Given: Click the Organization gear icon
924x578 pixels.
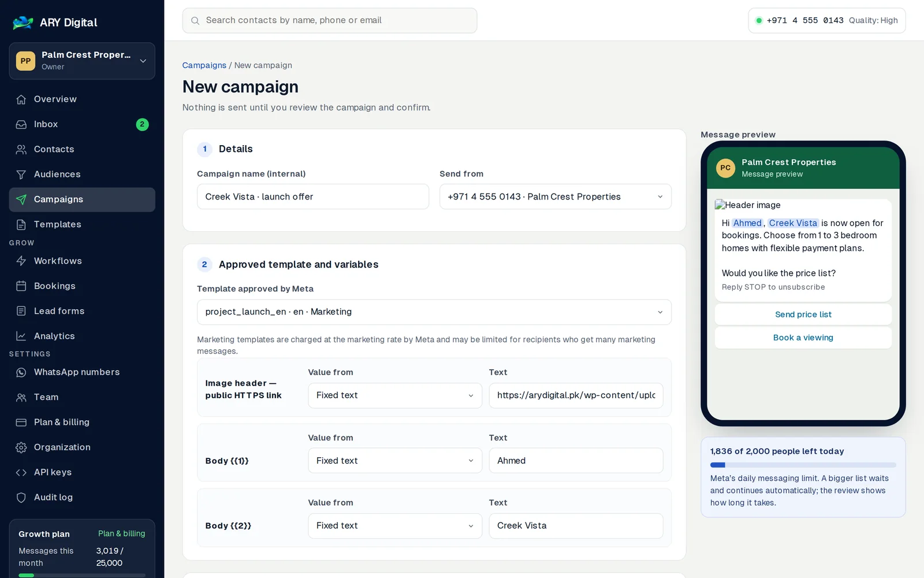Looking at the screenshot, I should 21,447.
